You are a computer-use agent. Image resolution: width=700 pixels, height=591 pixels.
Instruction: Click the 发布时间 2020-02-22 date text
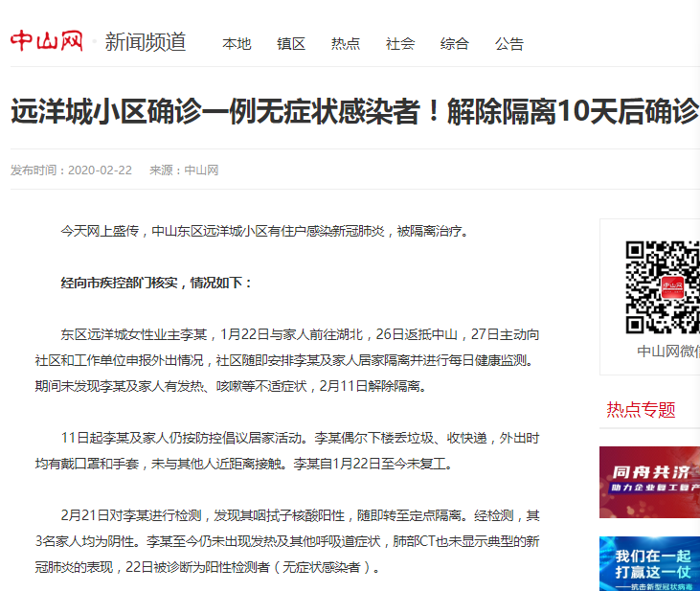click(72, 170)
